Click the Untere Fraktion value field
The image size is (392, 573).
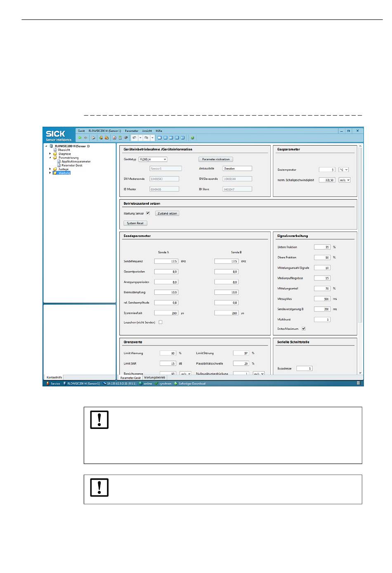coord(322,247)
